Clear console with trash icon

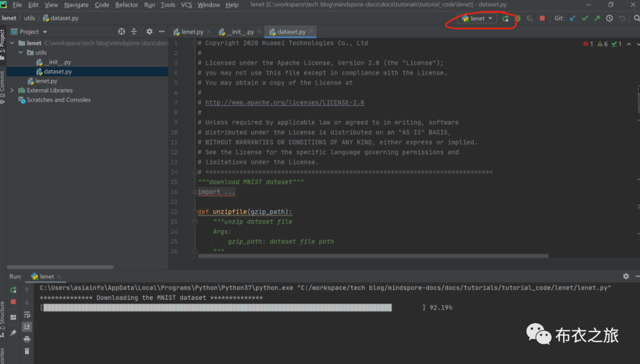point(27,352)
